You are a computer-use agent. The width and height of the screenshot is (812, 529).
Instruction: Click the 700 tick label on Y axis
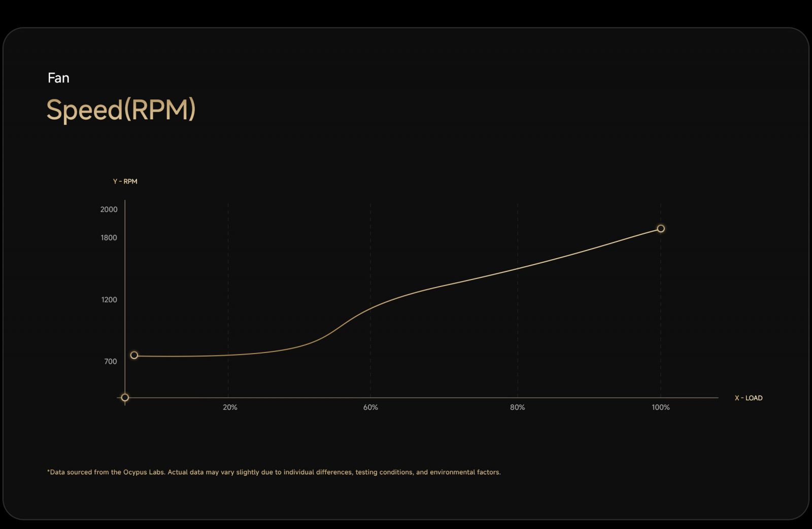coord(111,362)
